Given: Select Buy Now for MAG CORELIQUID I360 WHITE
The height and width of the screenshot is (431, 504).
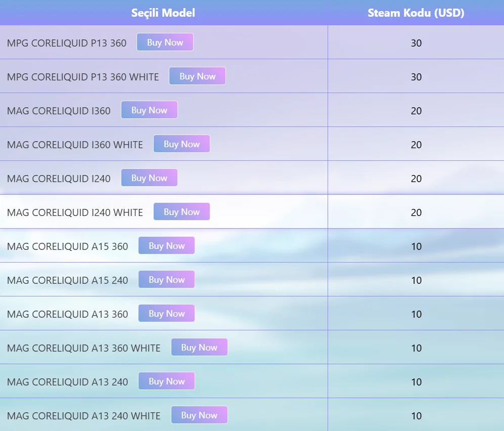Looking at the screenshot, I should point(181,144).
